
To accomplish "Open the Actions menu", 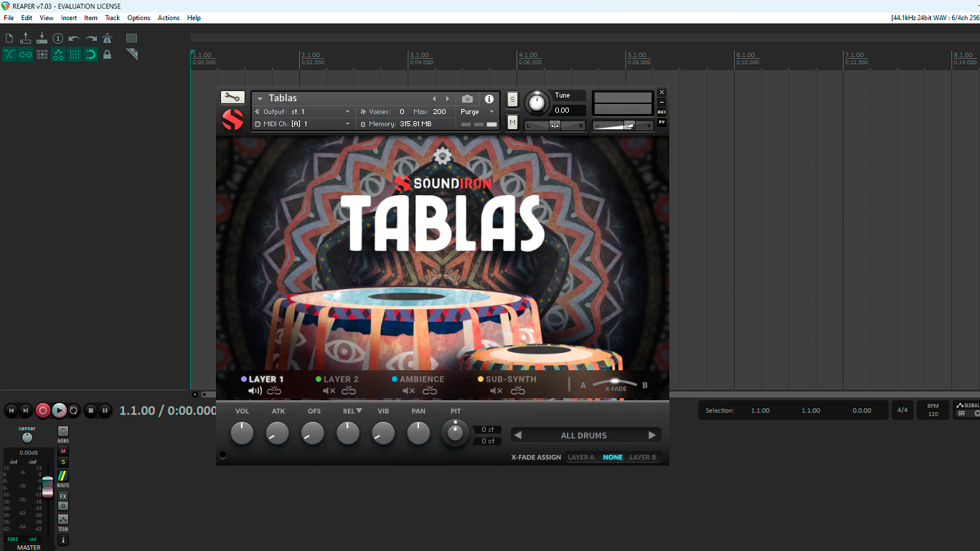I will coord(169,18).
